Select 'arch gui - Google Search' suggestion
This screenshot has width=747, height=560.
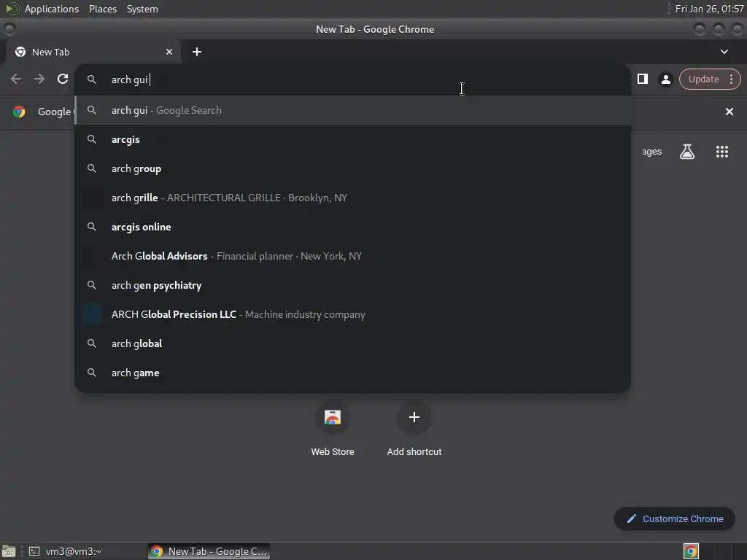tap(353, 111)
